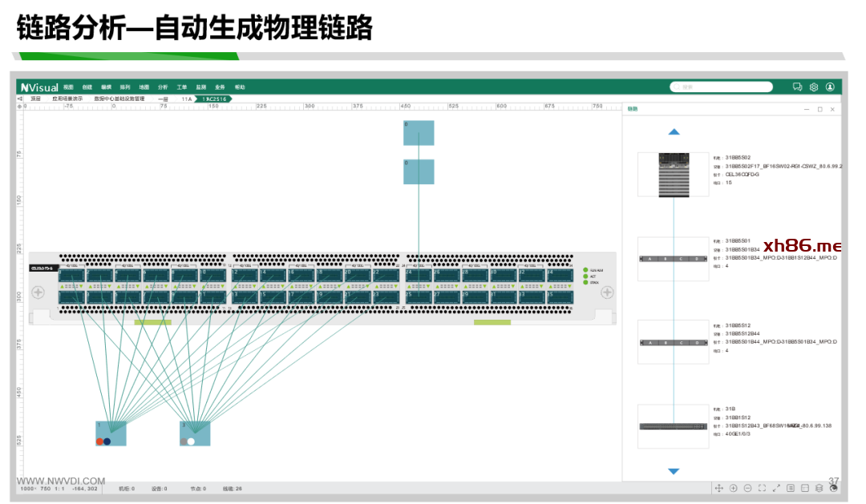Open the user account icon

(x=830, y=87)
